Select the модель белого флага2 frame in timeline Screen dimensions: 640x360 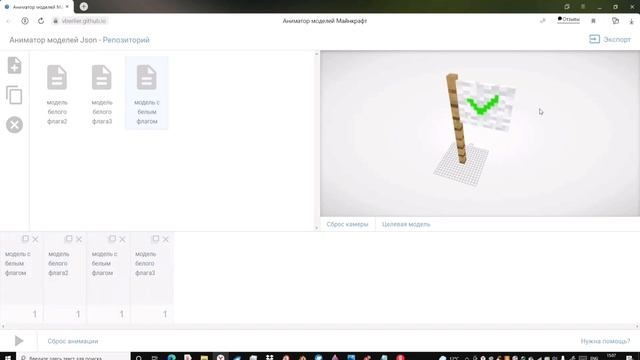coord(64,269)
